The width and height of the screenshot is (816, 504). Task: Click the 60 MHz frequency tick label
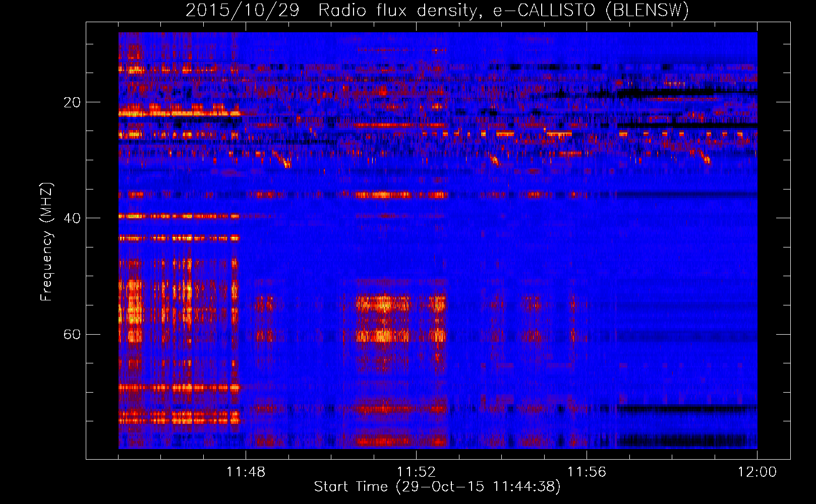pyautogui.click(x=72, y=334)
